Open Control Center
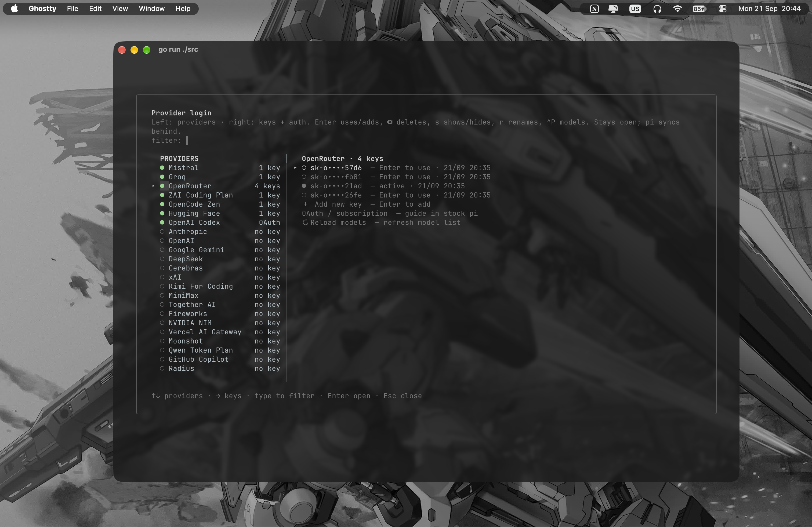 723,9
